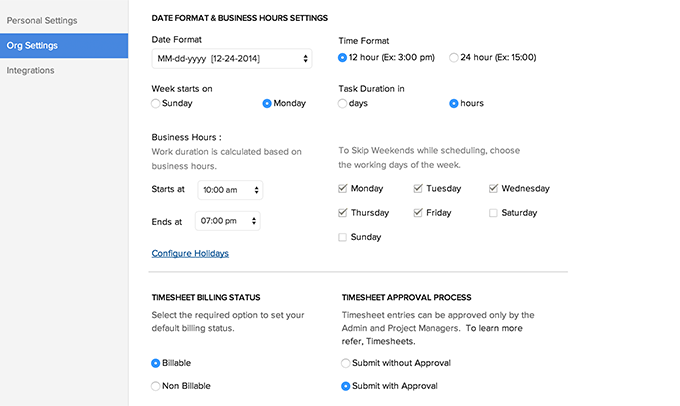680x406 pixels.
Task: Choose days for Task Duration
Action: [344, 103]
